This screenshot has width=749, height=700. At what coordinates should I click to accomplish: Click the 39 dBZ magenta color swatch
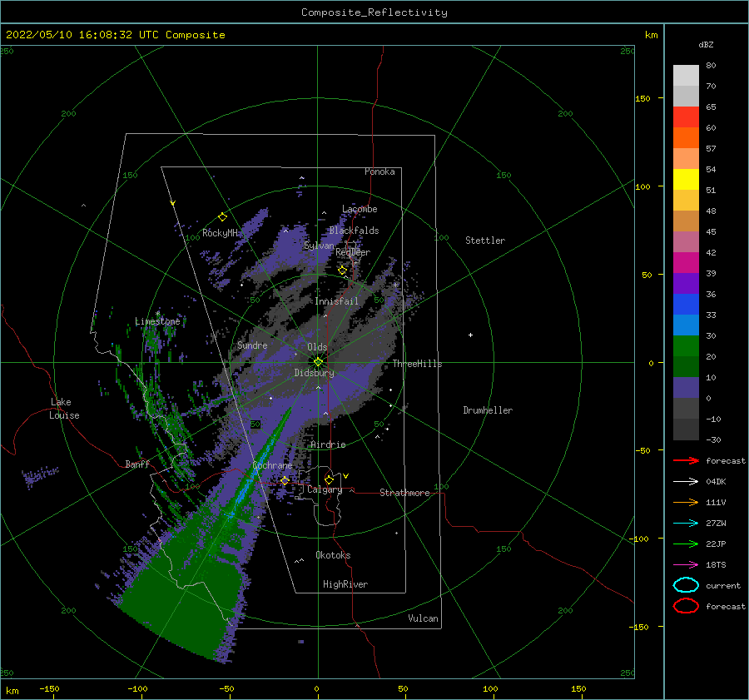[x=686, y=262]
